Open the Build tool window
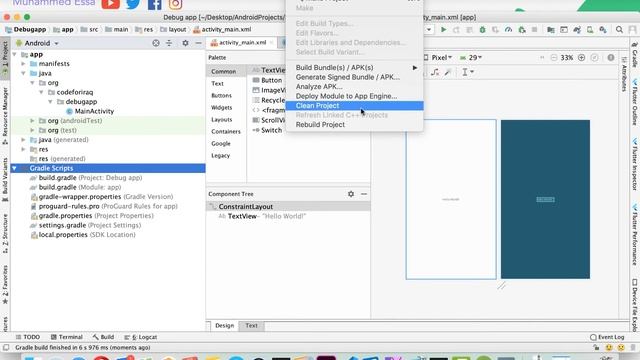 103,337
